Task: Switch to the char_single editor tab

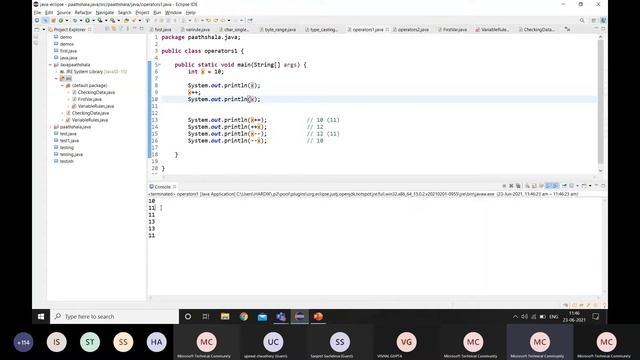Action: [x=234, y=29]
